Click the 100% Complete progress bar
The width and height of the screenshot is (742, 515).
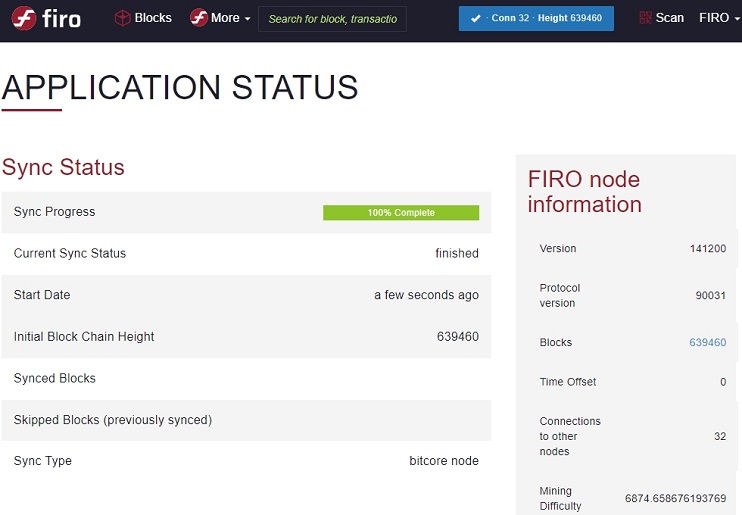401,213
